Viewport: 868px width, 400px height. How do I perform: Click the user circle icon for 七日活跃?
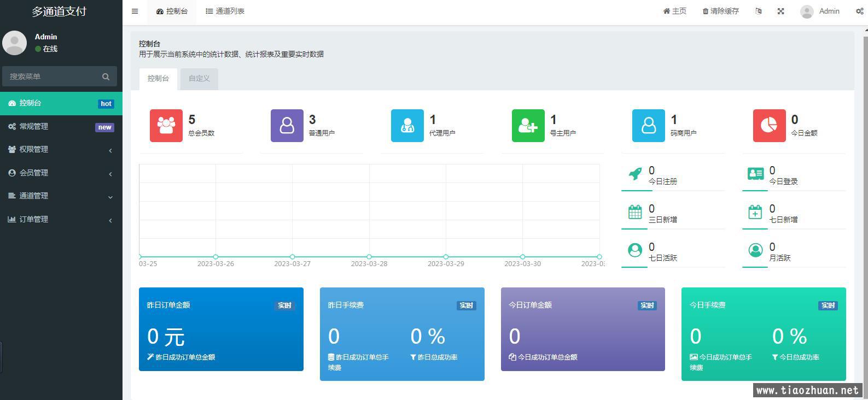(635, 250)
